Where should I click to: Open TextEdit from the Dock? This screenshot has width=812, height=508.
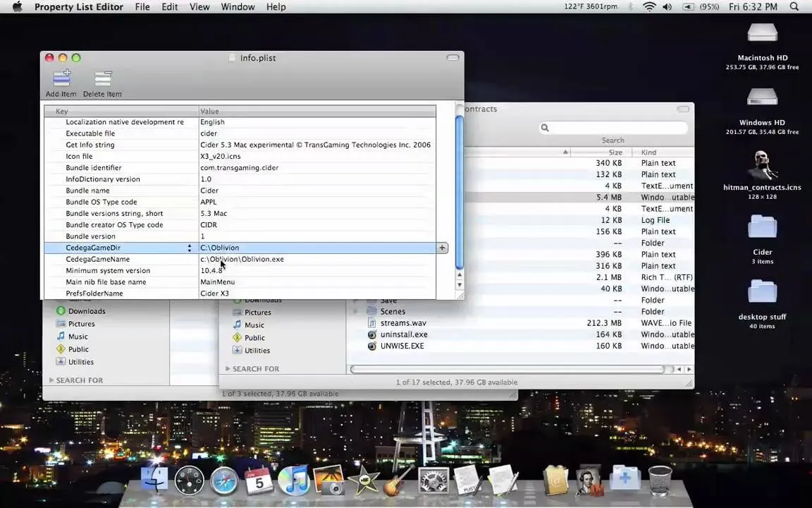(x=503, y=480)
